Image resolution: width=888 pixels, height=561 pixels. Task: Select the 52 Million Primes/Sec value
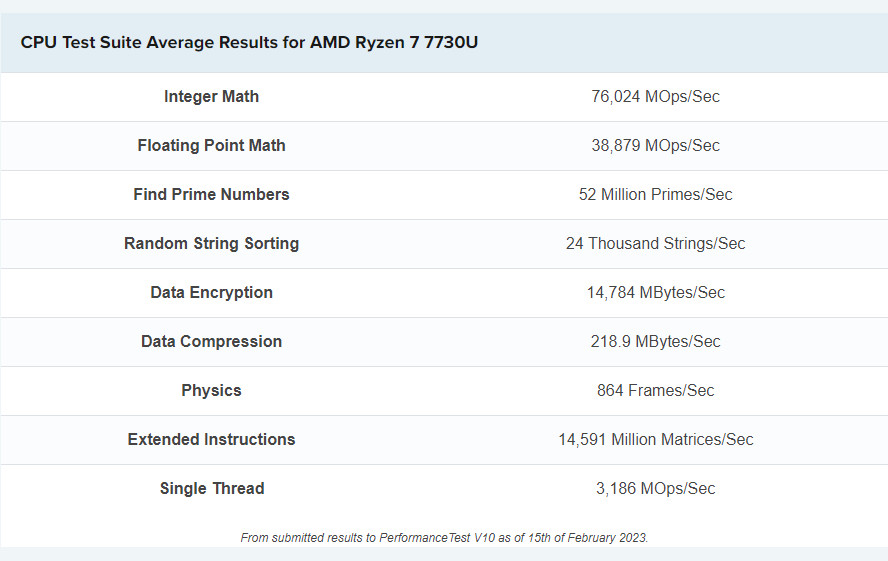pos(655,195)
